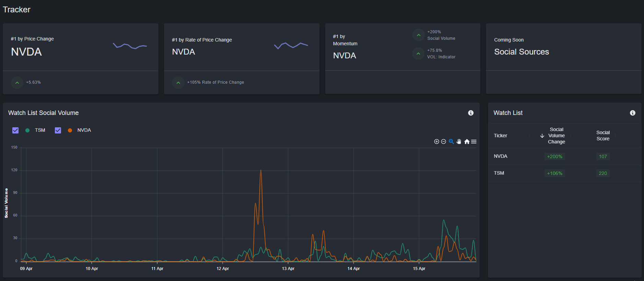Reset chart zoom with home icon

tap(467, 142)
